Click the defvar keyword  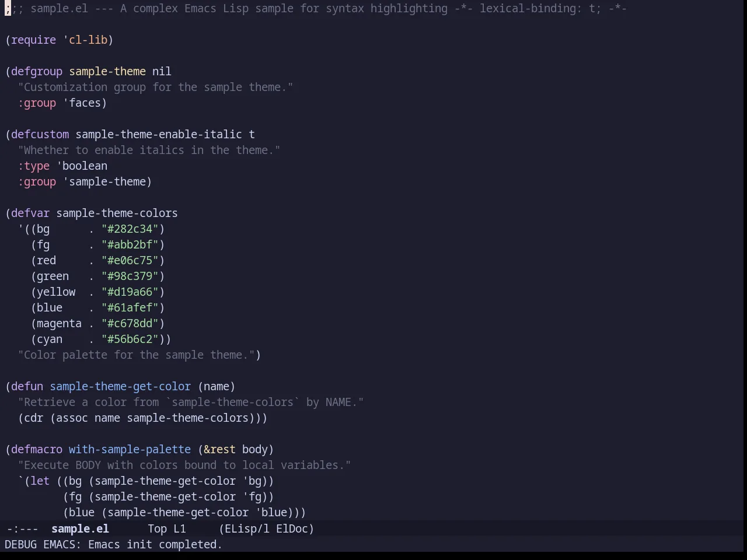click(30, 213)
